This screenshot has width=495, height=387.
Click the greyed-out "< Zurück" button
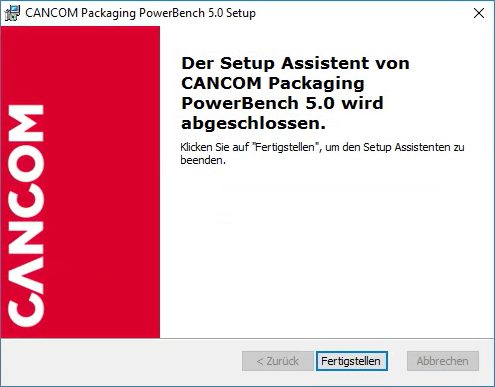(x=278, y=361)
